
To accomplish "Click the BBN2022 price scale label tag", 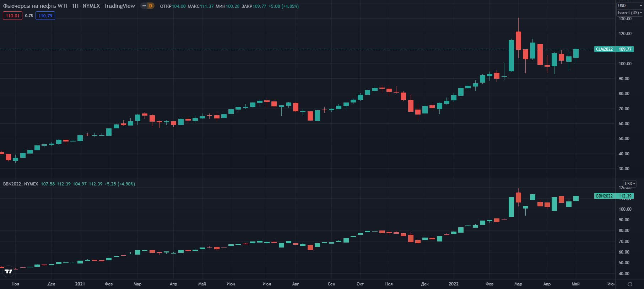I will tap(604, 196).
